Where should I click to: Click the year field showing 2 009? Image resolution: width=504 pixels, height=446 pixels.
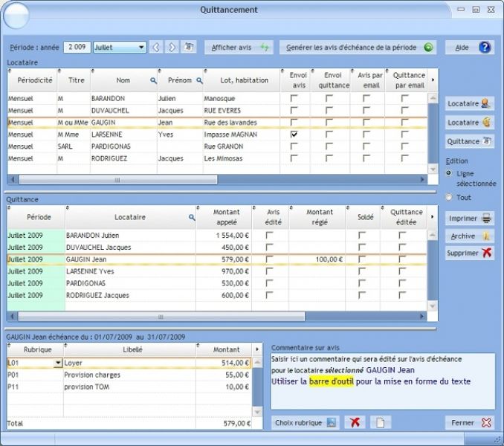(77, 48)
